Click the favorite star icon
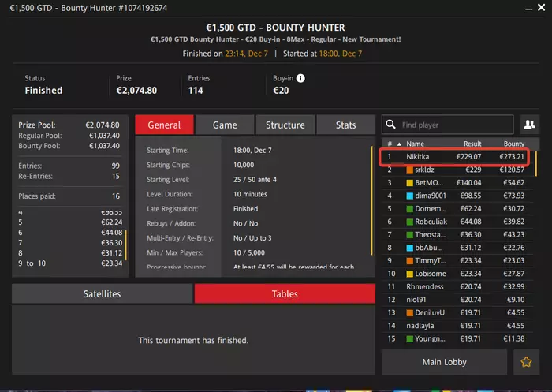This screenshot has height=392, width=552. [526, 362]
